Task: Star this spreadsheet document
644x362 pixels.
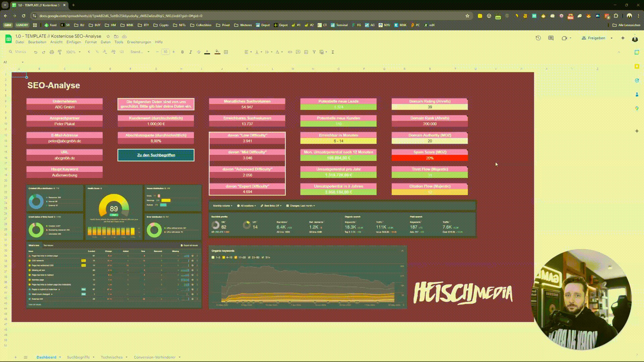Action: (108, 36)
